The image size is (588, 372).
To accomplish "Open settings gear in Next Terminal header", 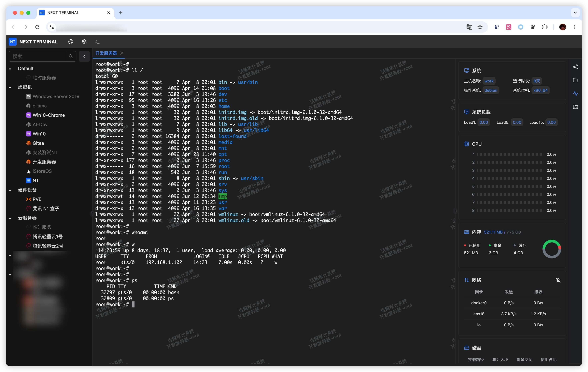I will 84,42.
